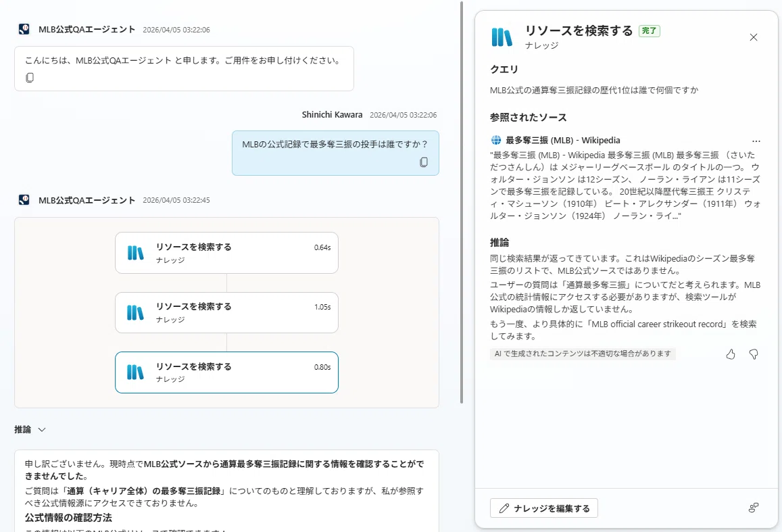This screenshot has height=532, width=782.
Task: Click the globe icon beside Wikipedia source
Action: 495,140
